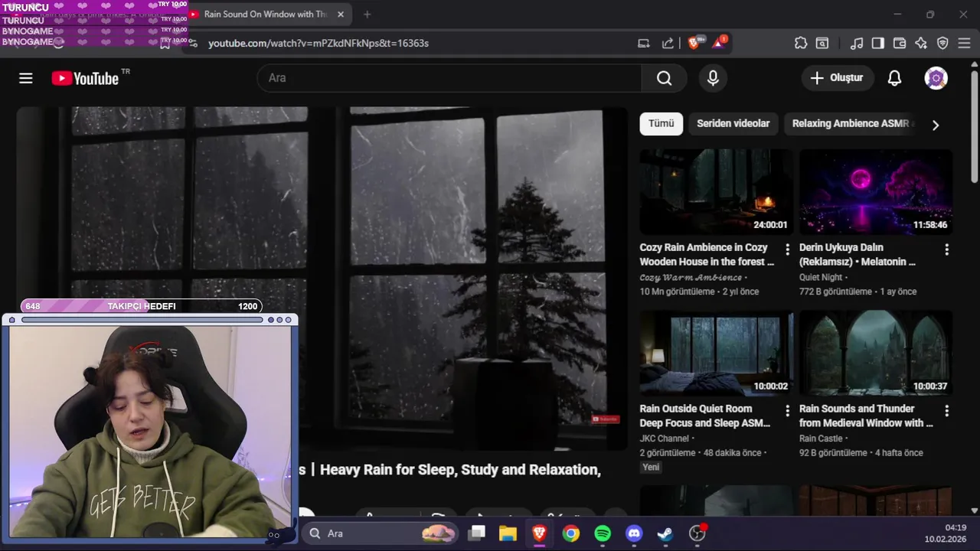Click the Brave browser taskbar icon
Viewport: 980px width, 551px height.
[x=539, y=533]
